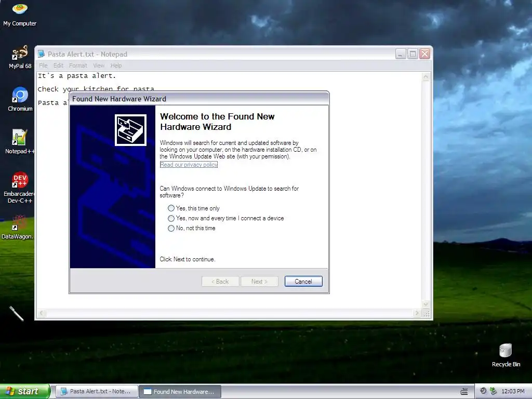The height and width of the screenshot is (399, 532).
Task: Click Notepad vertical scrollbar down arrow
Action: point(425,304)
